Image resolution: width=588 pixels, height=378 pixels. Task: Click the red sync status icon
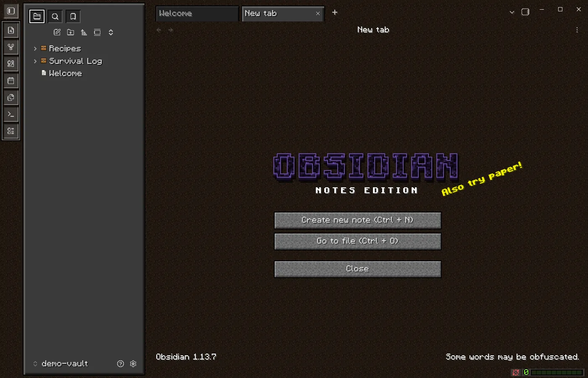tap(516, 373)
